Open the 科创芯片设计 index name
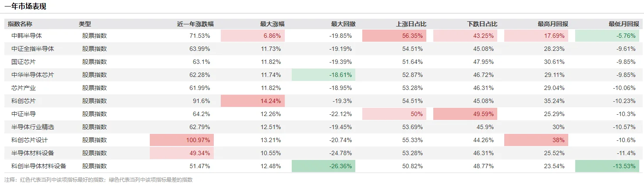 [30, 140]
